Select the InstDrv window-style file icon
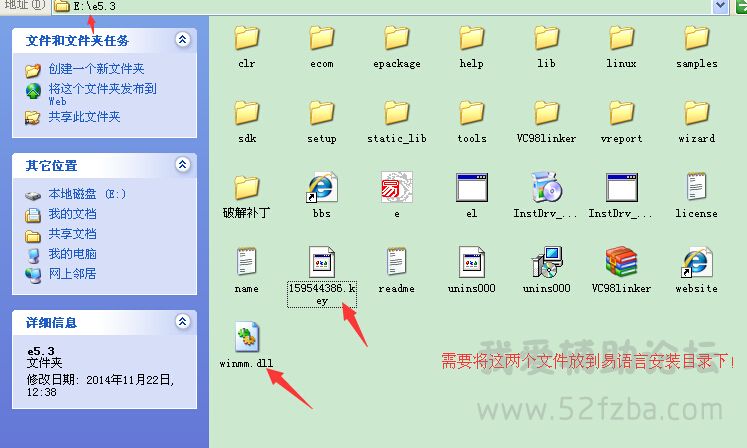Viewport: 747px width, 448px height. 621,187
